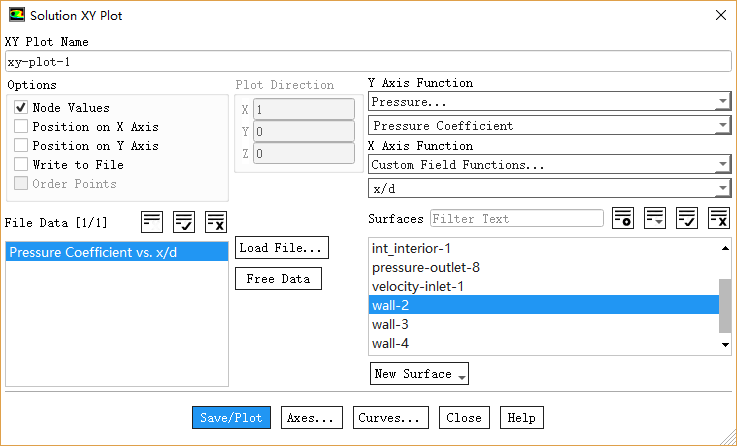Enable Position on X Axis option
This screenshot has height=446, width=737.
pyautogui.click(x=21, y=127)
